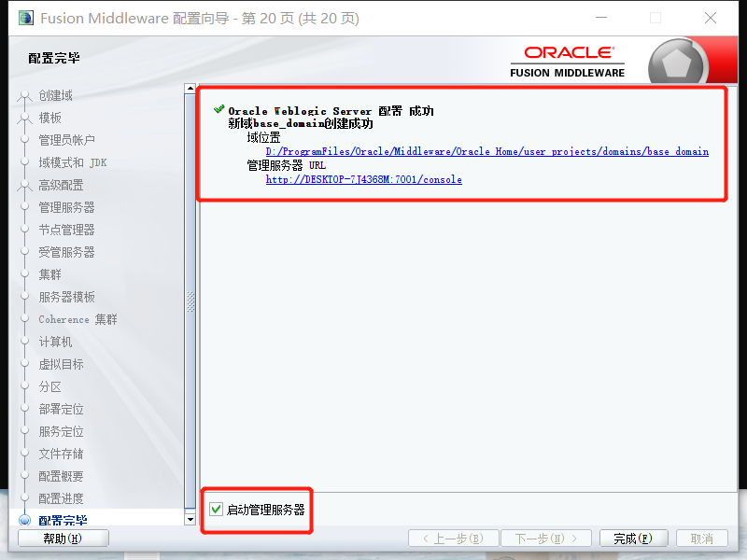747x560 pixels.
Task: Select the 配置进度 step label
Action: click(61, 498)
